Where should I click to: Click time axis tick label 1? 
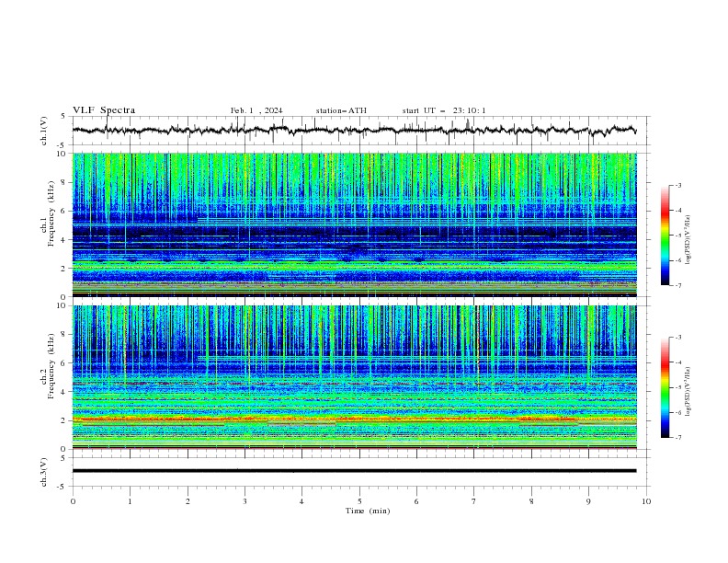pyautogui.click(x=130, y=501)
